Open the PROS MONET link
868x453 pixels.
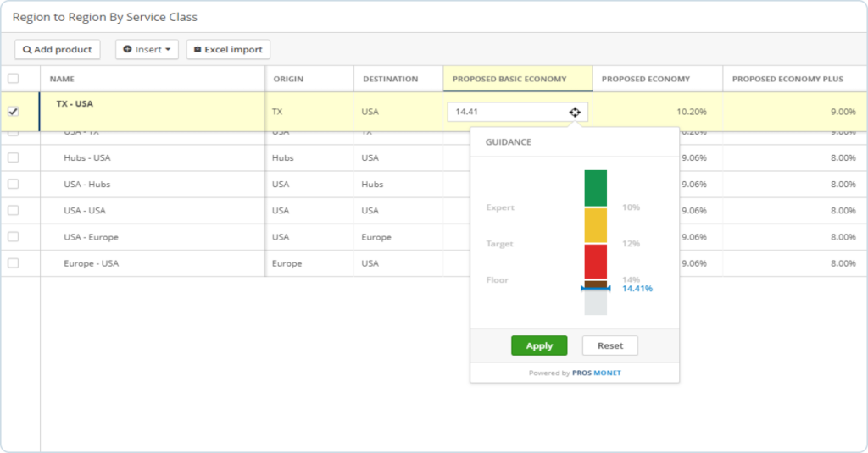click(x=597, y=373)
